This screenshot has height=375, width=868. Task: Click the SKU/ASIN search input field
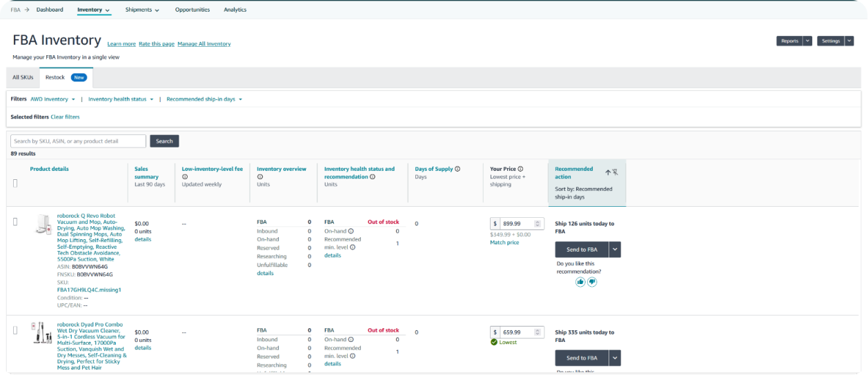(x=78, y=141)
